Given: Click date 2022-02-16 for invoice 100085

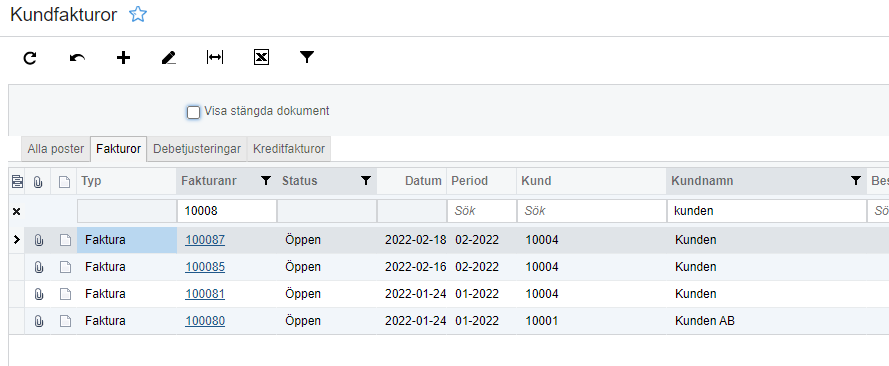Looking at the screenshot, I should click(x=416, y=267).
